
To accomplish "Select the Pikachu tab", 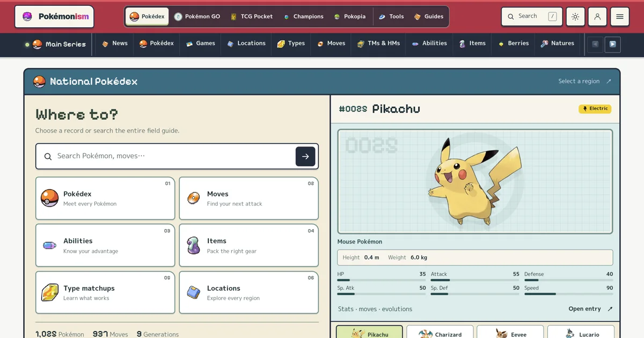I will (x=369, y=332).
